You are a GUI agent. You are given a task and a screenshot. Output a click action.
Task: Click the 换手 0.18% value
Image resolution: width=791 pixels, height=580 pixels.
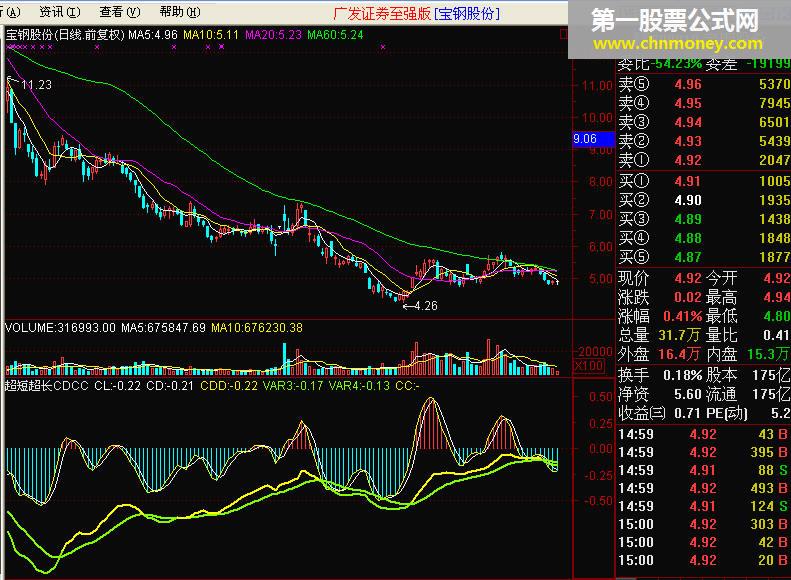click(683, 376)
